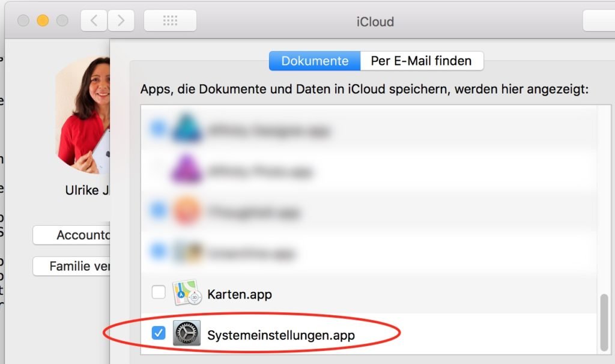Minimize the iCloud window with yellow button

43,20
